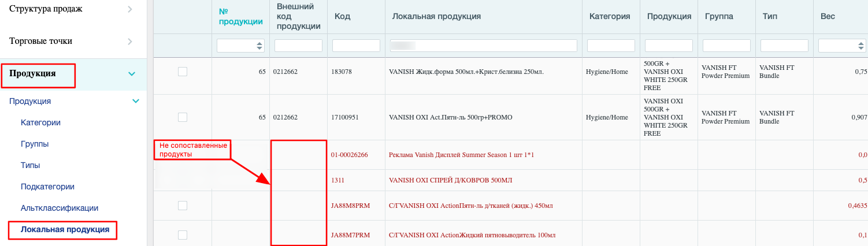
Task: Focus the Группа filter field
Action: [726, 46]
